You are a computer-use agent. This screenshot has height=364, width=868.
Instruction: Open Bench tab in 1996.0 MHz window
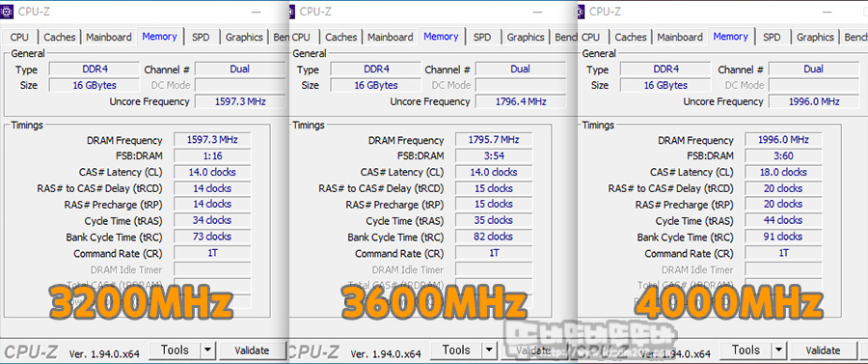854,37
